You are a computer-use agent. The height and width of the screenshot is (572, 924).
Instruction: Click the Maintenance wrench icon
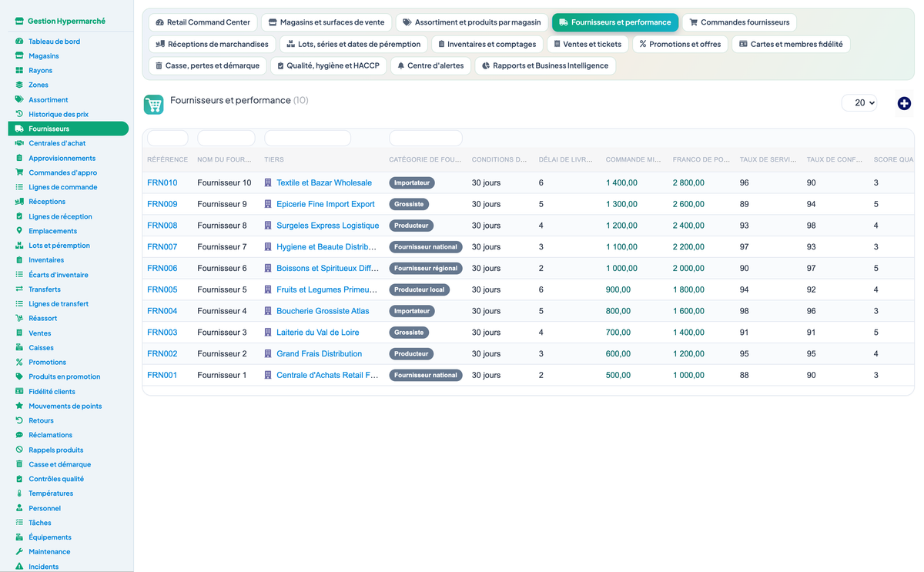point(19,552)
